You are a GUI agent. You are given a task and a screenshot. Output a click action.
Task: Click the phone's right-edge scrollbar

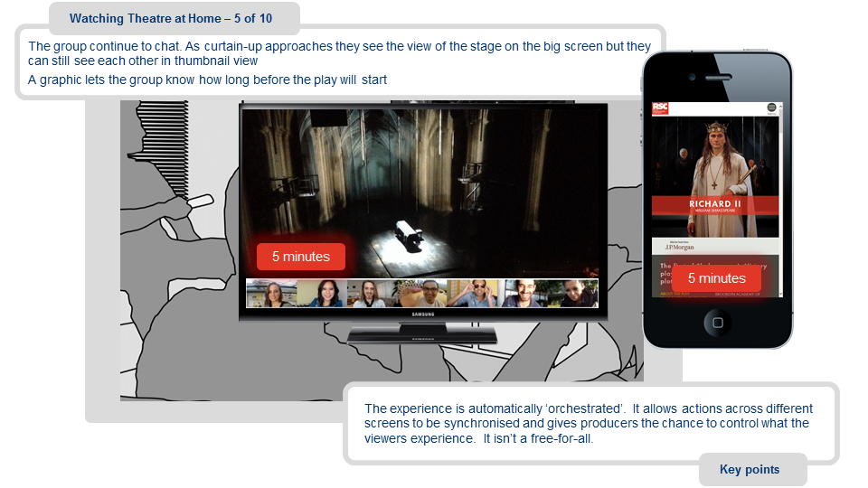[781, 181]
